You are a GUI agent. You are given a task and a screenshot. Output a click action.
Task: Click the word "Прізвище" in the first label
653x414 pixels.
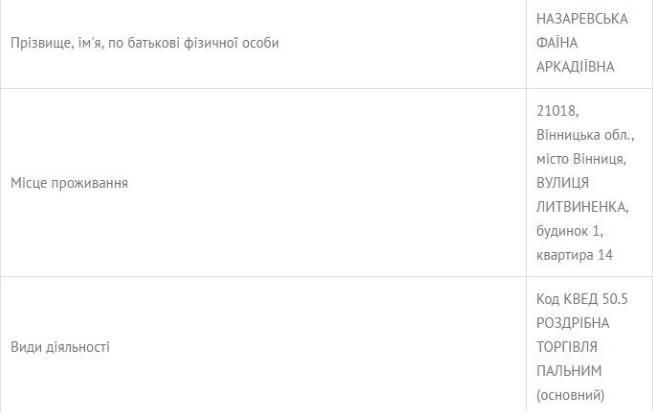pos(37,43)
